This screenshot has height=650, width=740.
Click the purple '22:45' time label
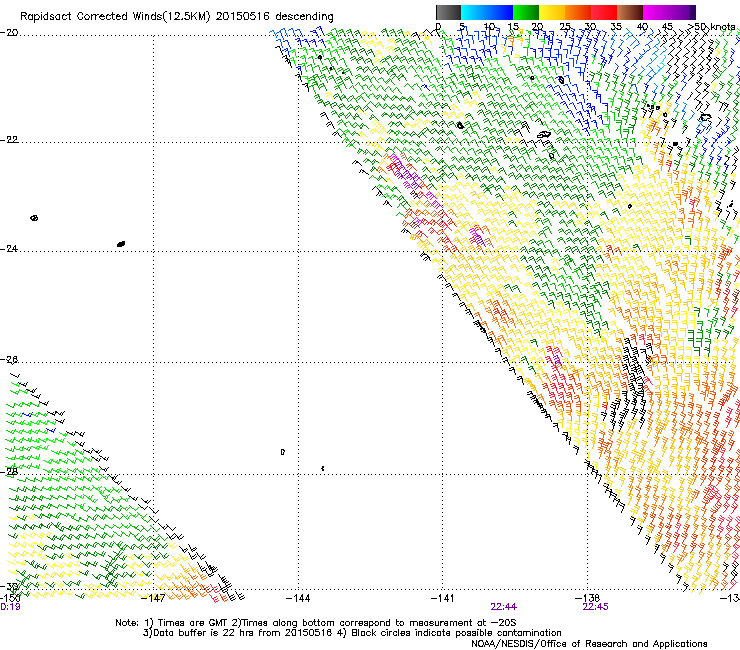point(596,607)
